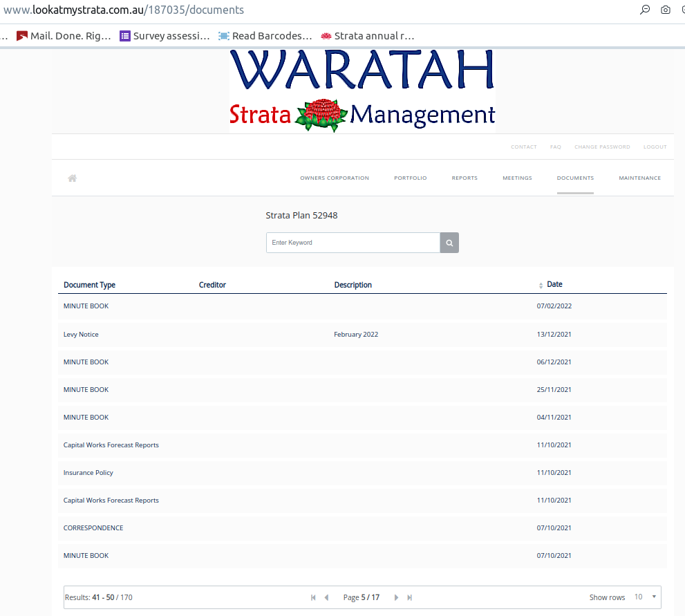Click the Enter Keyword search field

(x=353, y=243)
